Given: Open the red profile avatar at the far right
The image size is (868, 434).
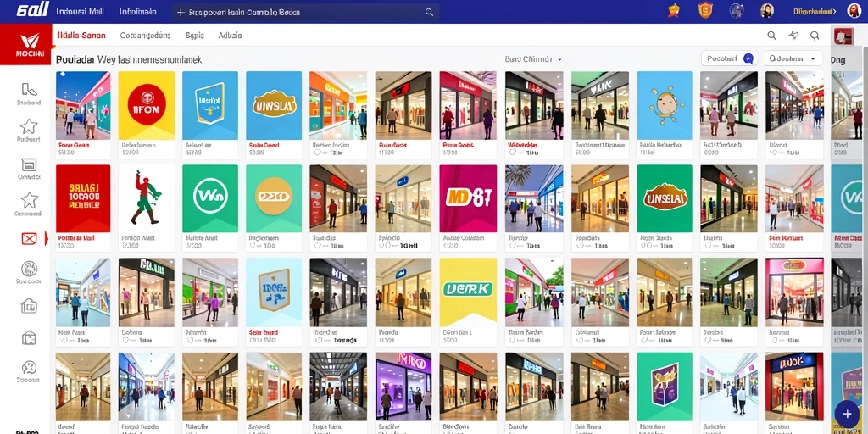Looking at the screenshot, I should coord(854,10).
